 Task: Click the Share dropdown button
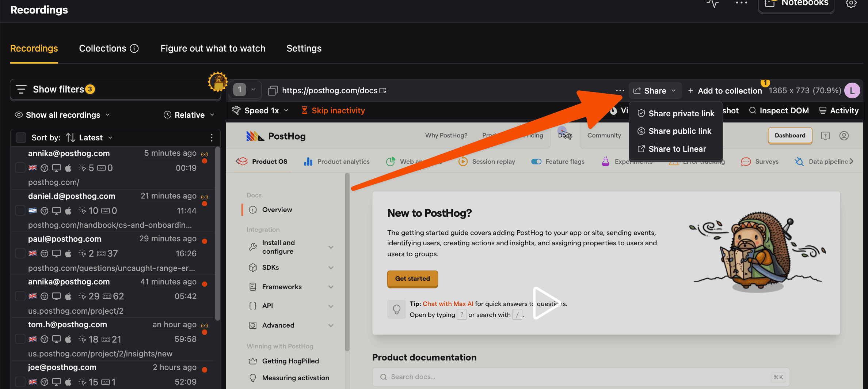(655, 91)
